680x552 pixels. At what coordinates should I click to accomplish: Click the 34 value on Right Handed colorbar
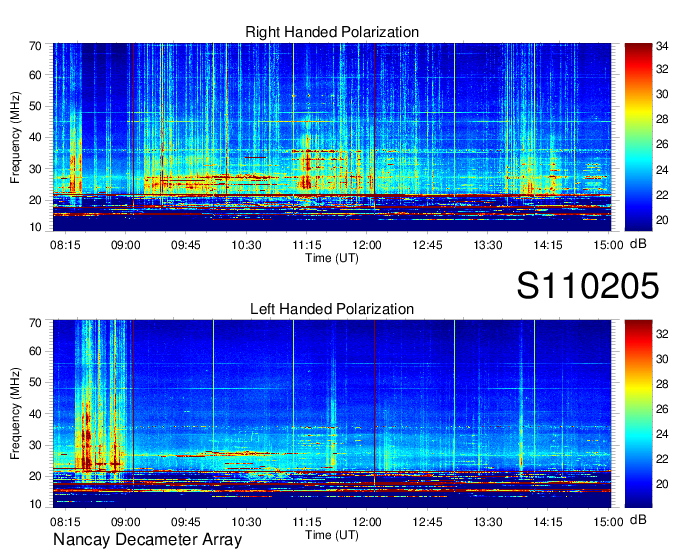click(662, 46)
